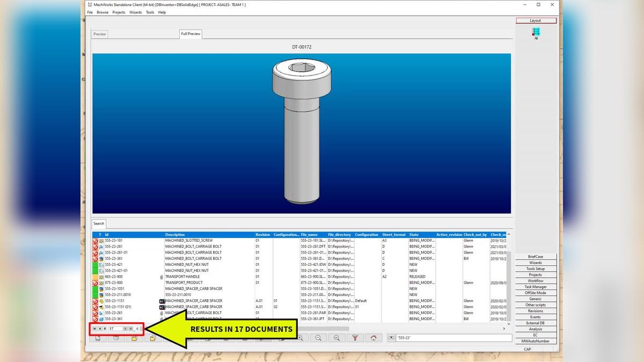Click the filter funnel icon

pyautogui.click(x=355, y=338)
